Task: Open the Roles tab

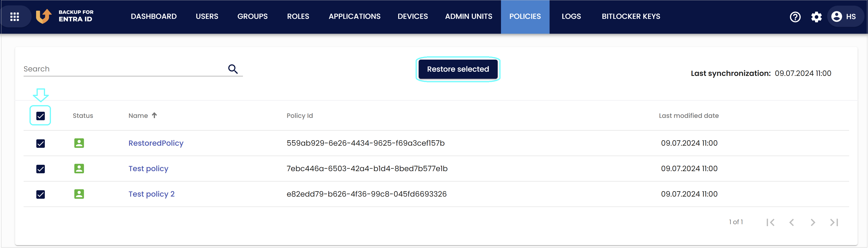Action: coord(298,17)
